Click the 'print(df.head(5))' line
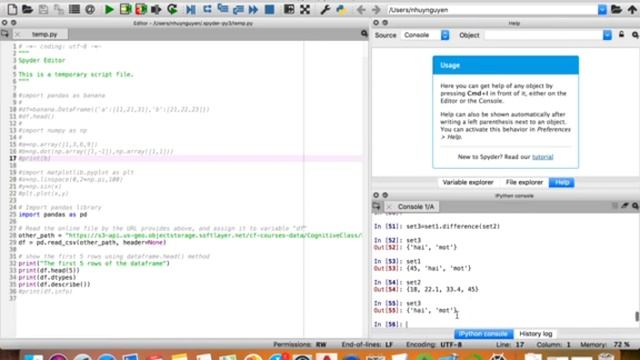Image resolution: width=640 pixels, height=360 pixels. (49, 270)
